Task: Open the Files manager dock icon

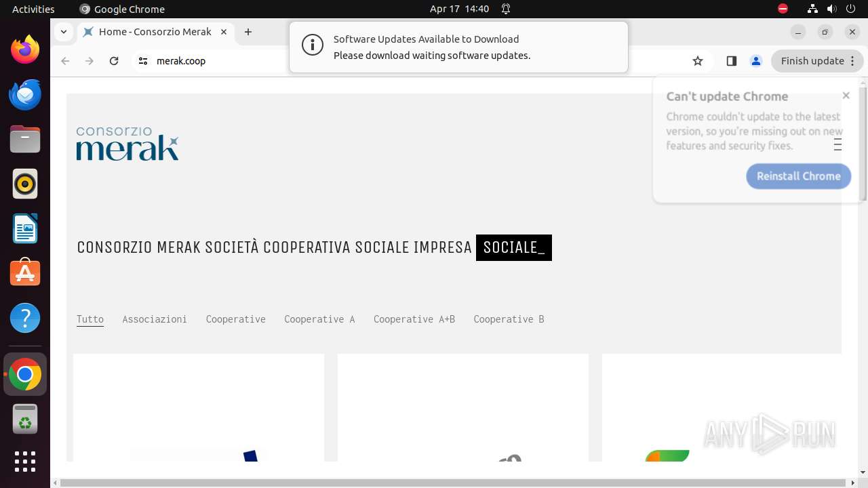Action: pos(25,140)
